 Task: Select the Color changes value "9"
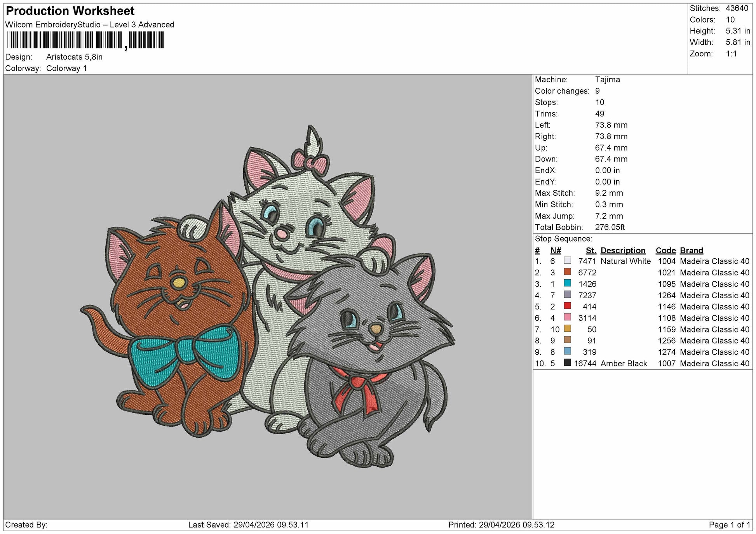[x=597, y=91]
